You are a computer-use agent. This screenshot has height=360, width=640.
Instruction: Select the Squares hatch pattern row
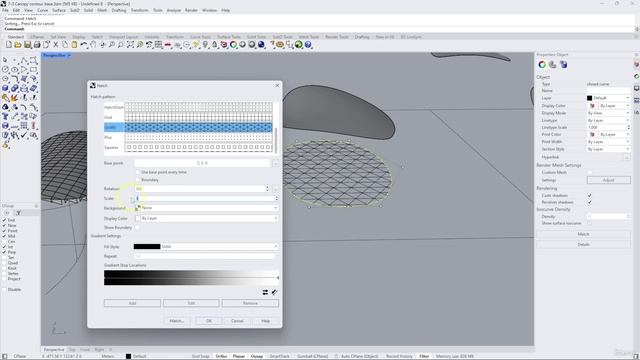point(188,147)
